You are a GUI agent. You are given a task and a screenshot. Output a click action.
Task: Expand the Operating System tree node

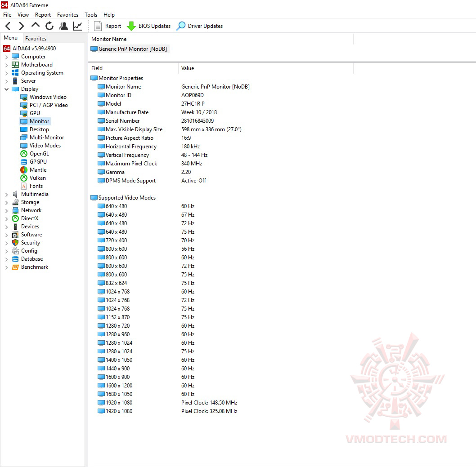[x=6, y=73]
